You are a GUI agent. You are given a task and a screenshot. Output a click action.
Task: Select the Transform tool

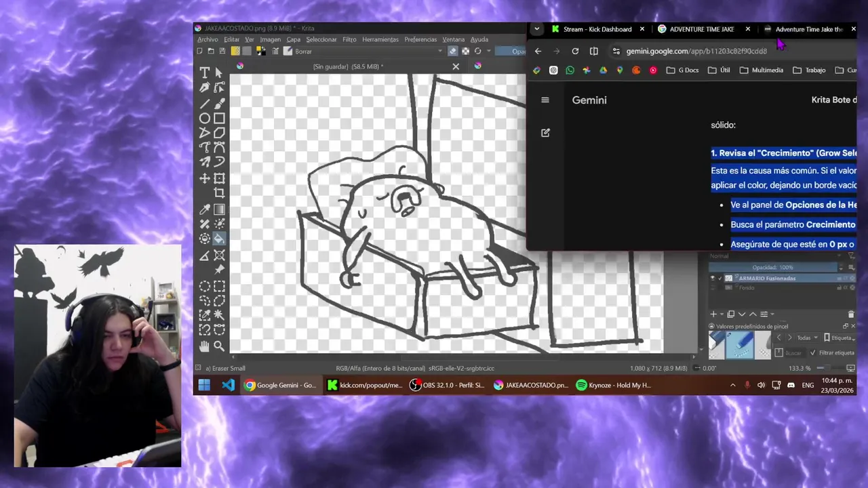coord(219,178)
